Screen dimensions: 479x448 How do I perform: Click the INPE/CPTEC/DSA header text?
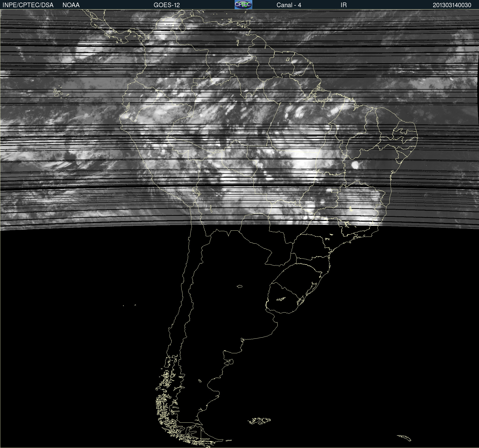(x=28, y=5)
